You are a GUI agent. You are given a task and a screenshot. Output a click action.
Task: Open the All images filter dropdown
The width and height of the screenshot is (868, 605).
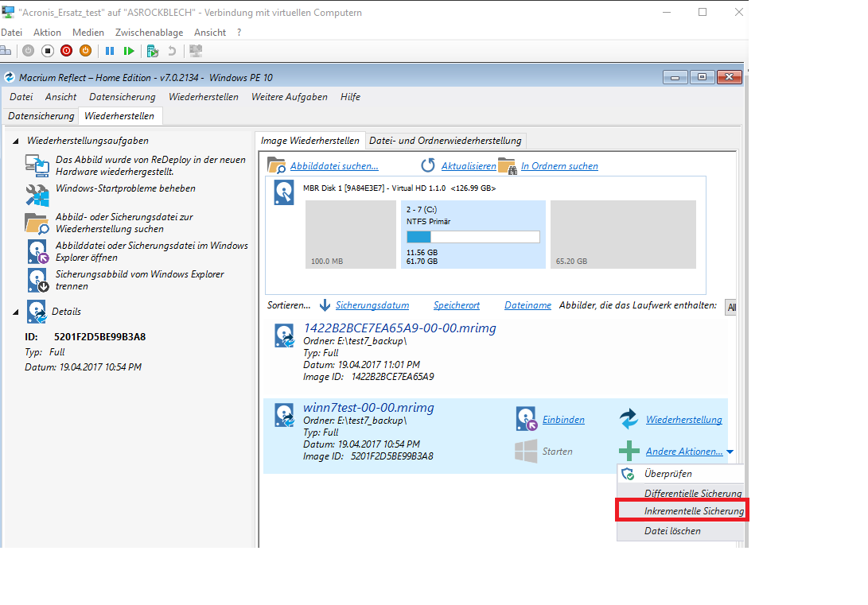[731, 308]
